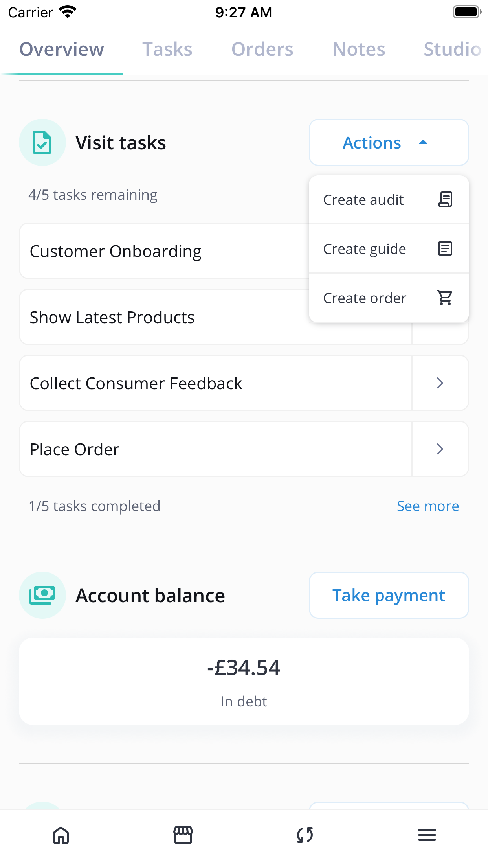Expand Collect Consumer Feedback chevron
488x868 pixels.
pyautogui.click(x=440, y=383)
